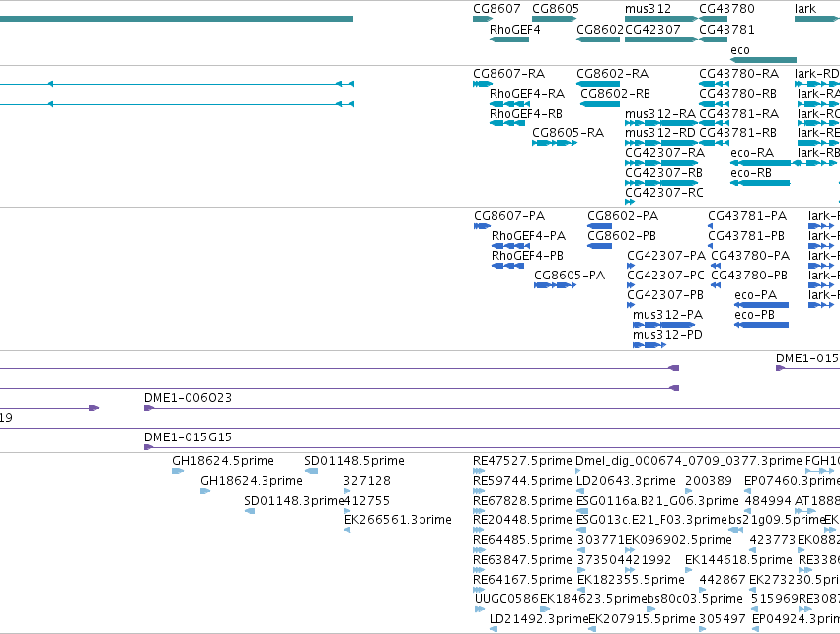Viewport: 840px width, 634px height.
Task: Select the CG43780-RB transcript label
Action: [737, 94]
